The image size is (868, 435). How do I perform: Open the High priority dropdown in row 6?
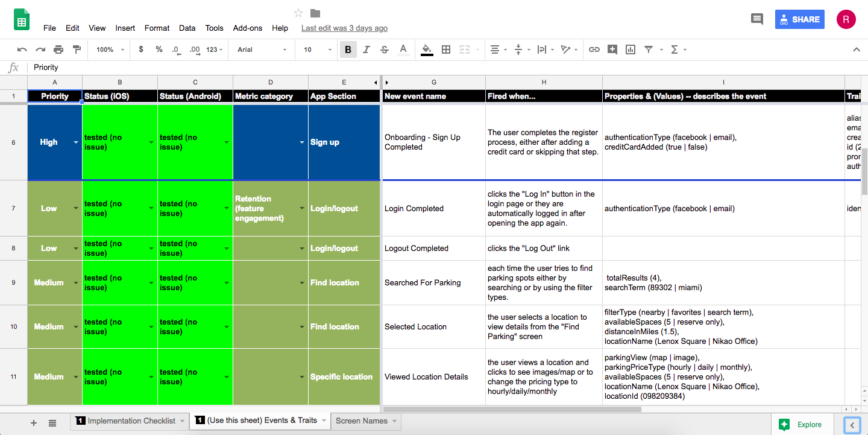76,142
